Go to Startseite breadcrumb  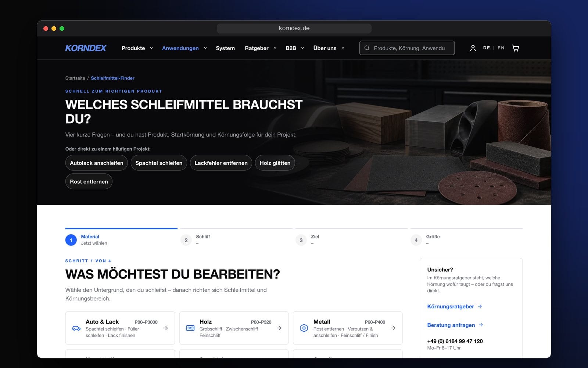(75, 78)
